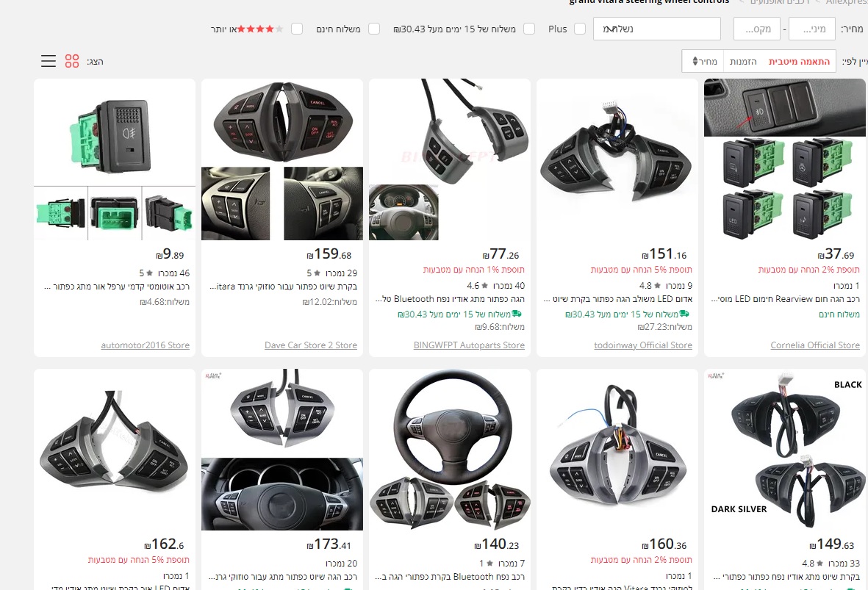Select the best match (התאמה מיטבית) sort tab
The height and width of the screenshot is (590, 868).
coord(799,61)
